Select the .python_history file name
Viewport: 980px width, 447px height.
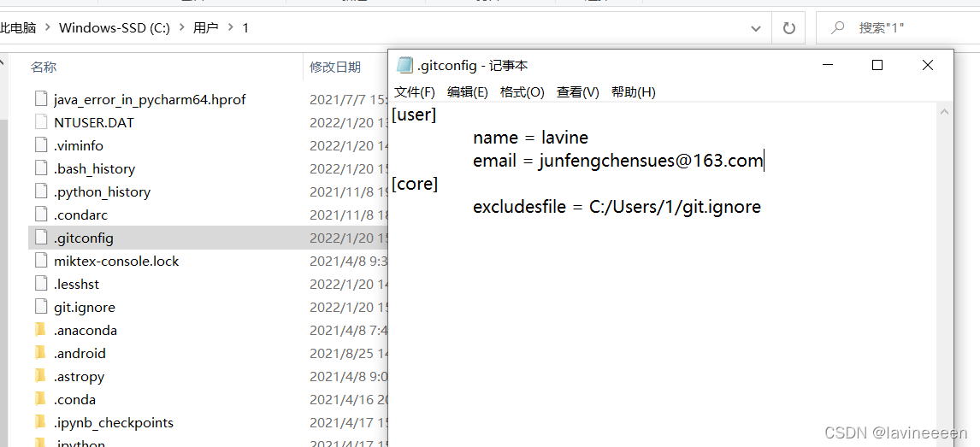pyautogui.click(x=102, y=192)
